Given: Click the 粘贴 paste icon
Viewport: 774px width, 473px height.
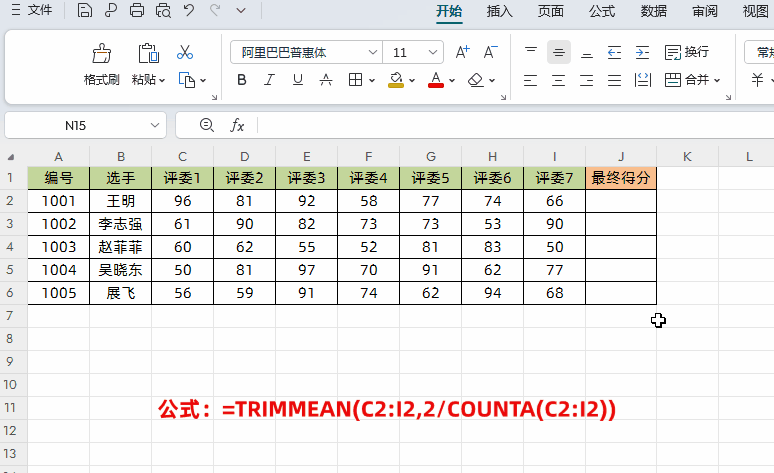Looking at the screenshot, I should coord(148,53).
